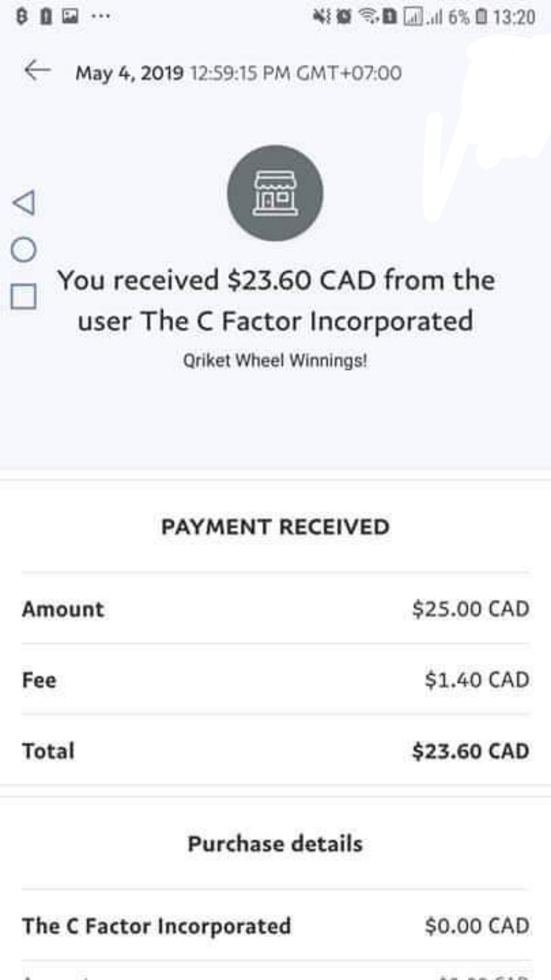The image size is (551, 980).
Task: Tap the Amount row showing $25.00 CAD
Action: coord(275,609)
